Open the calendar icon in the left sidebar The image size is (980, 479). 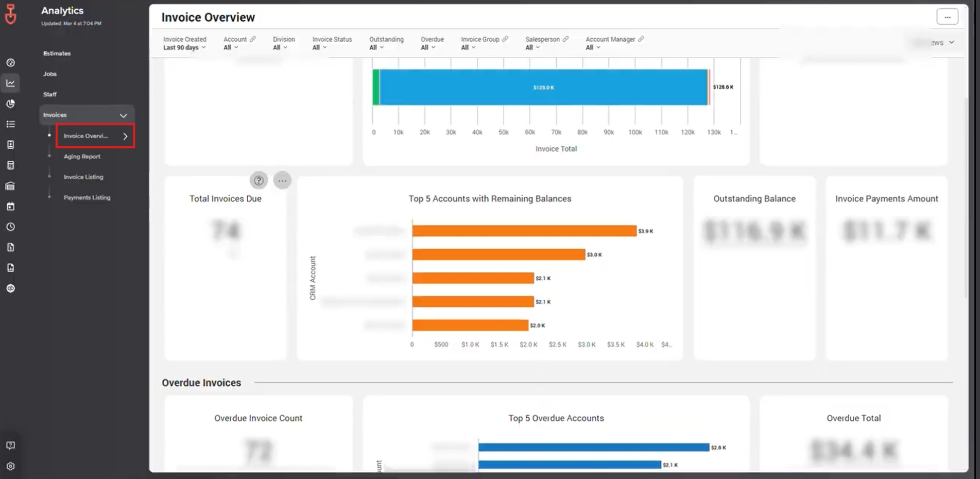[10, 206]
